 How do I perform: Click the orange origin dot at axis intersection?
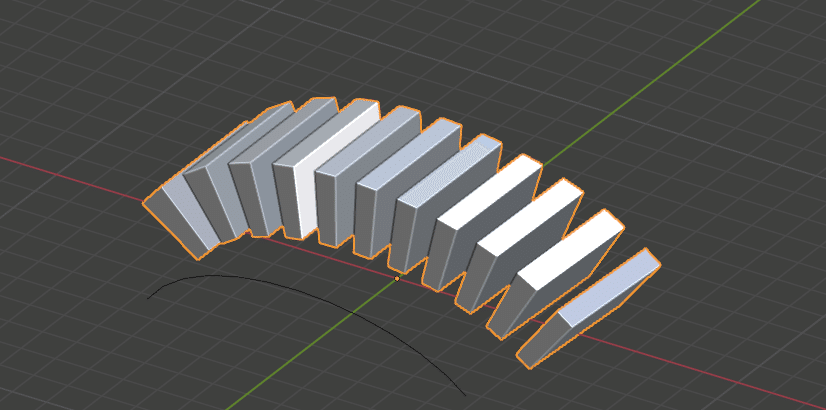tap(397, 278)
